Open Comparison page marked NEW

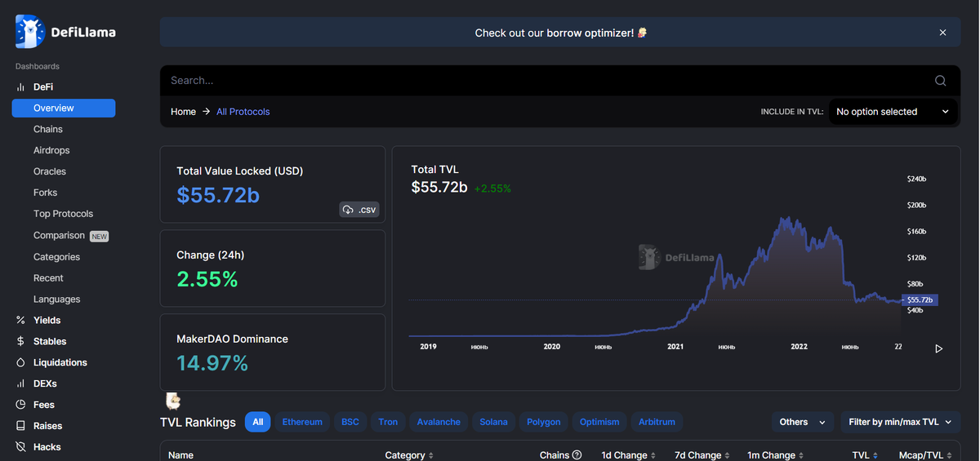(71, 236)
